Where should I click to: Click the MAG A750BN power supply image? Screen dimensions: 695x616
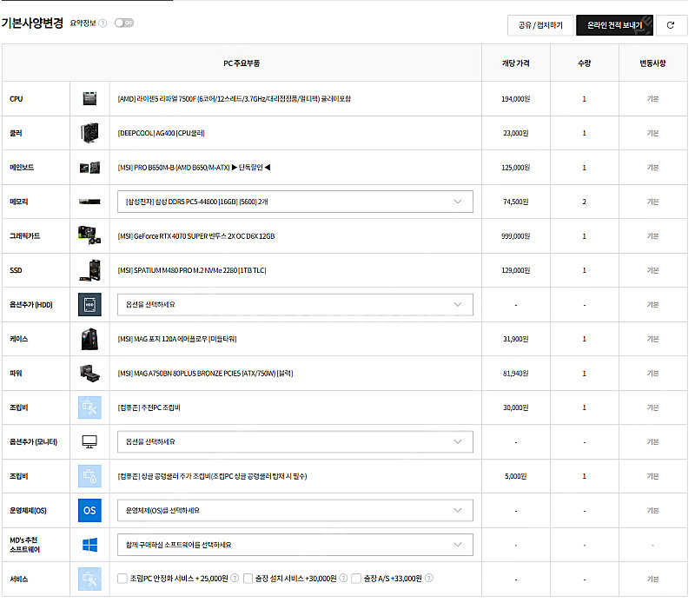coord(89,373)
